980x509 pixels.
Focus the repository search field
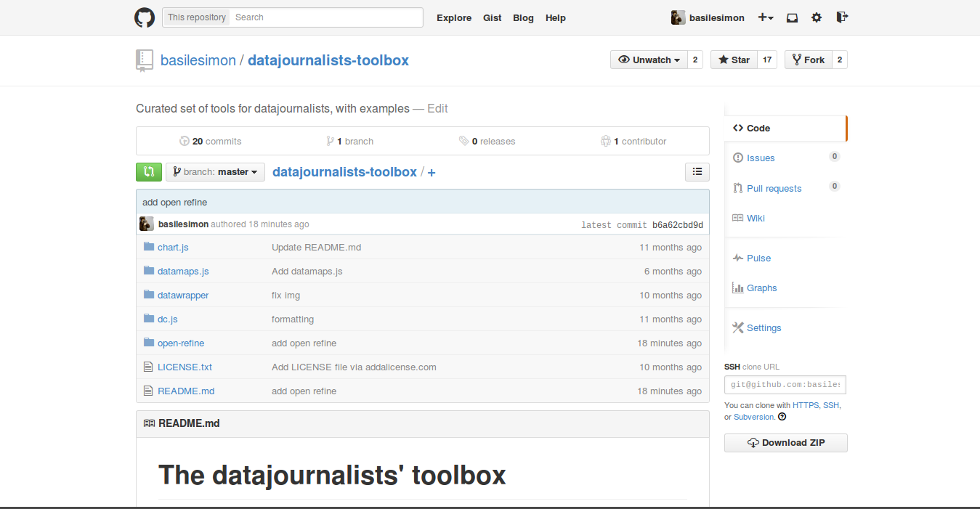click(327, 17)
